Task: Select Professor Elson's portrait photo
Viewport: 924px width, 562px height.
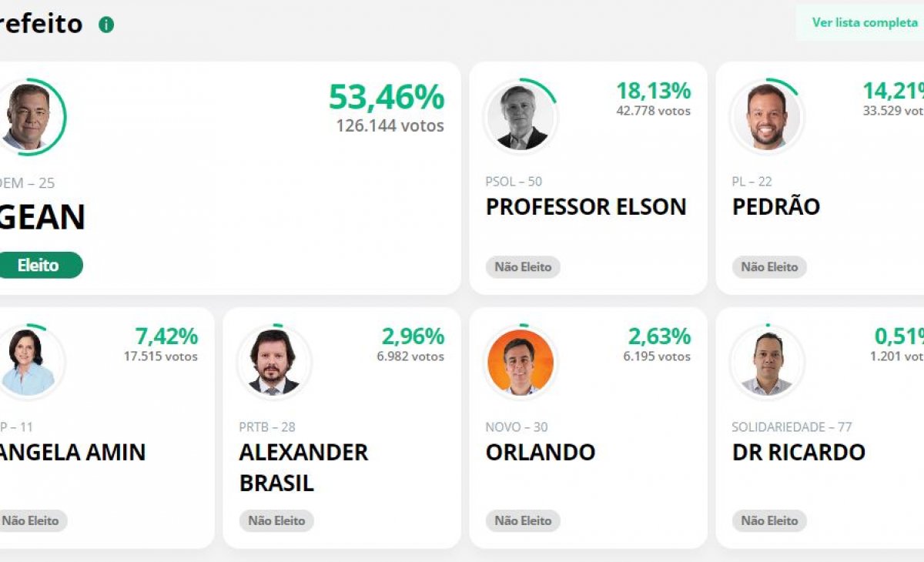Action: (521, 117)
